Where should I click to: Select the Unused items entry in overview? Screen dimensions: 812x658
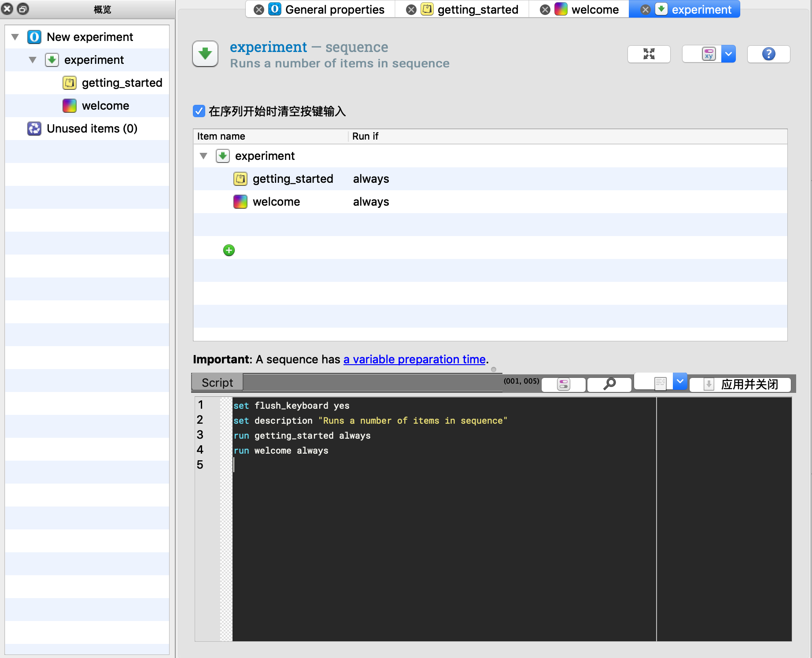click(x=92, y=128)
